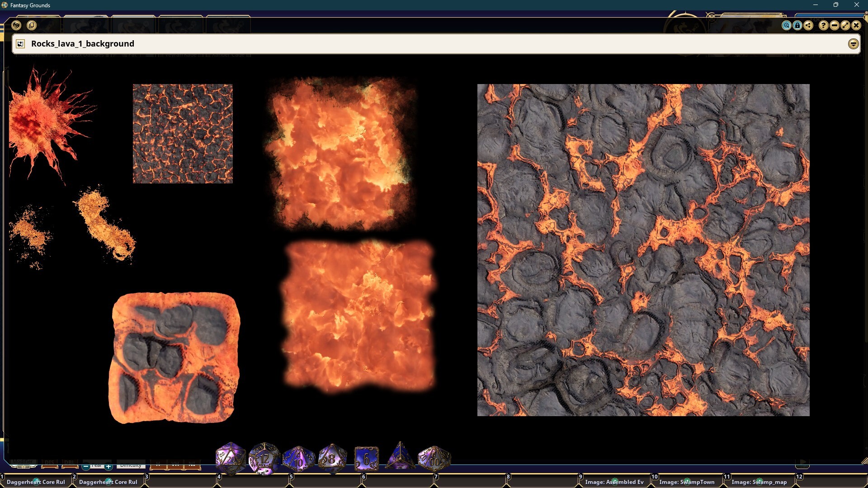The width and height of the screenshot is (868, 488).
Task: Select the d6 die
Action: click(x=366, y=458)
